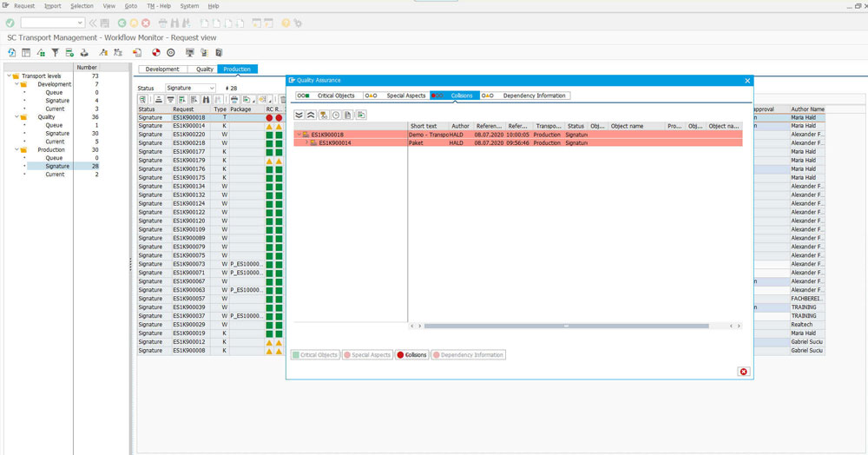Click the expand all icon in Quality Assurance
This screenshot has height=455, width=868.
tap(299, 115)
